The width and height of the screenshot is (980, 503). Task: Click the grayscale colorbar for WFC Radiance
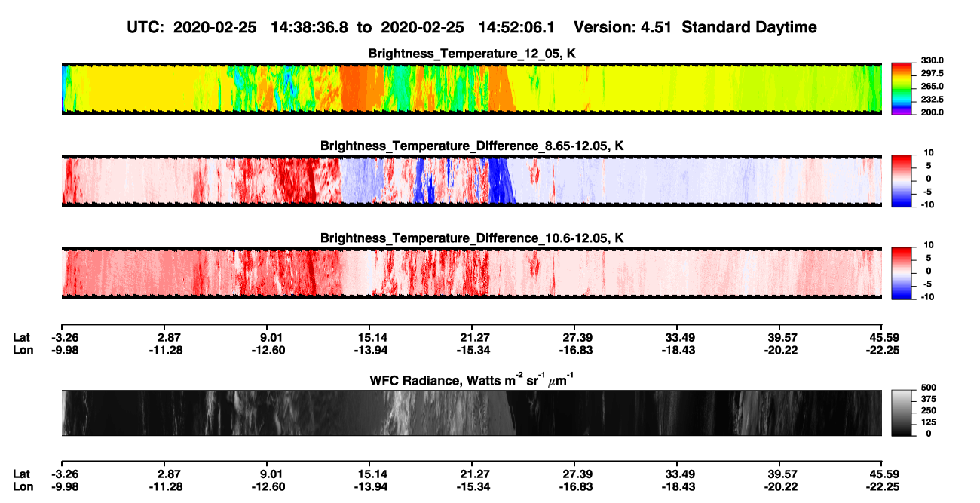[x=900, y=413]
